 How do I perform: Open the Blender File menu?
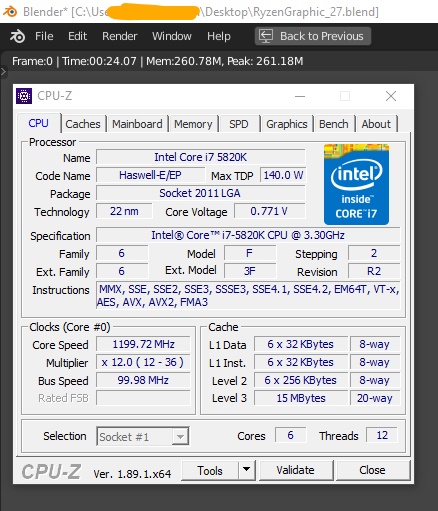pos(44,36)
